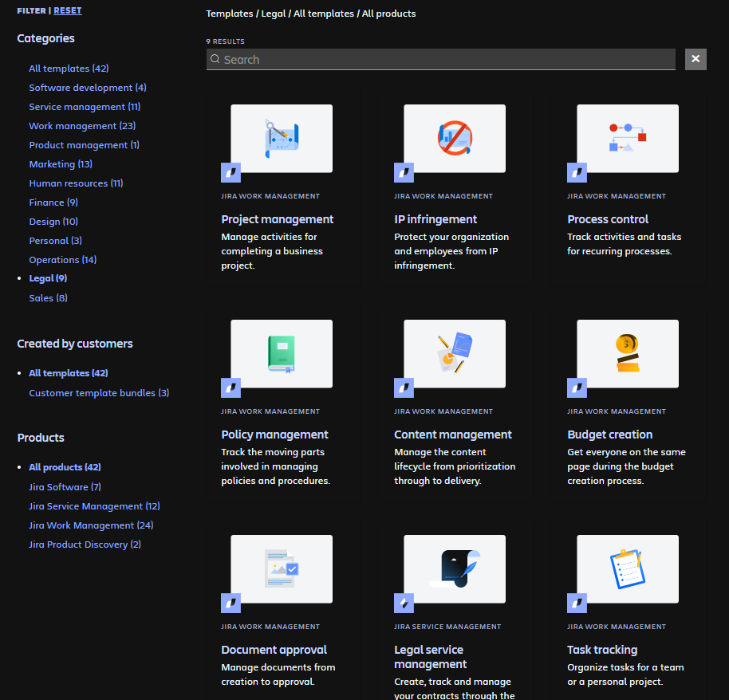Click the Jira icon on the Process control card
This screenshot has width=729, height=700.
[577, 172]
